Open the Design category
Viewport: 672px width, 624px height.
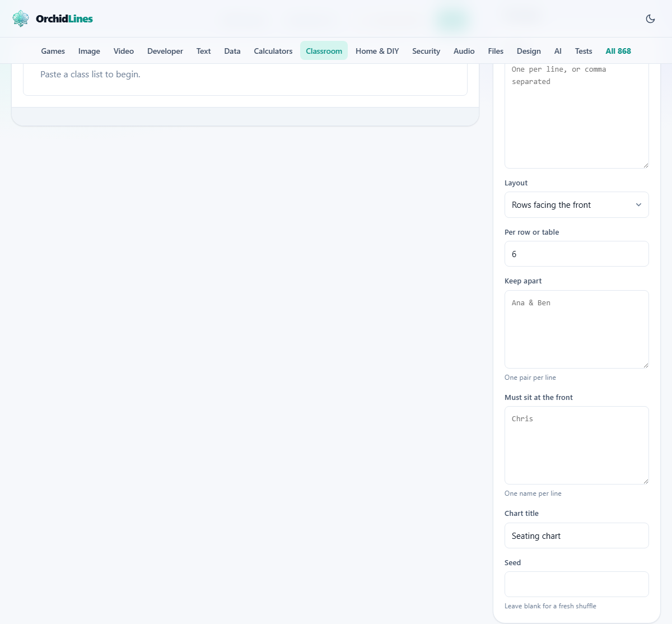529,51
